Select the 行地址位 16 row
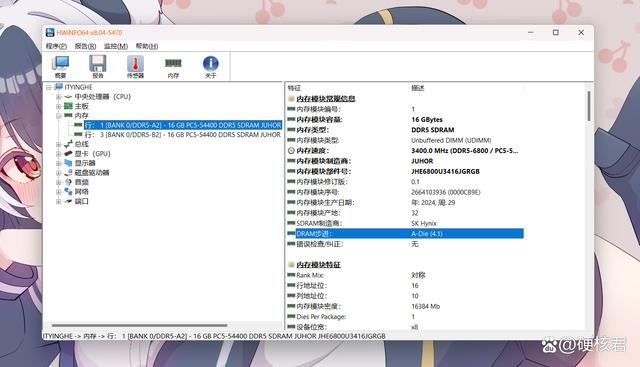 coord(405,285)
